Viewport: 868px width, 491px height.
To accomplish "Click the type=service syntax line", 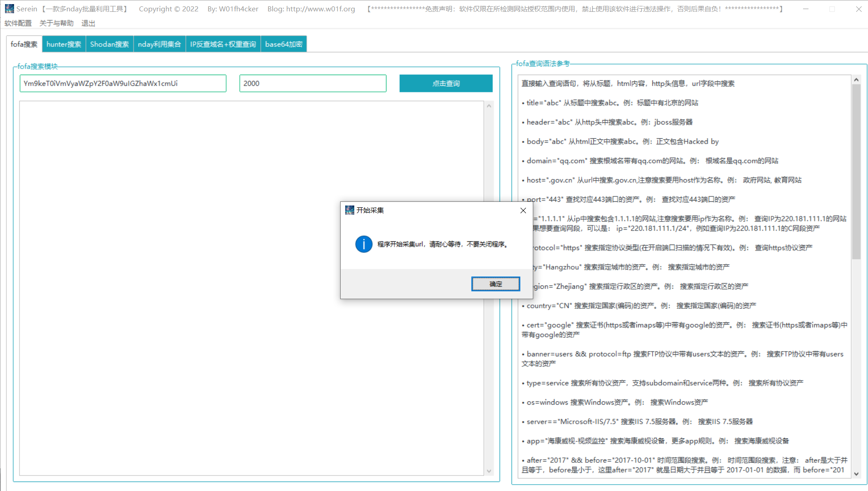I will click(663, 383).
